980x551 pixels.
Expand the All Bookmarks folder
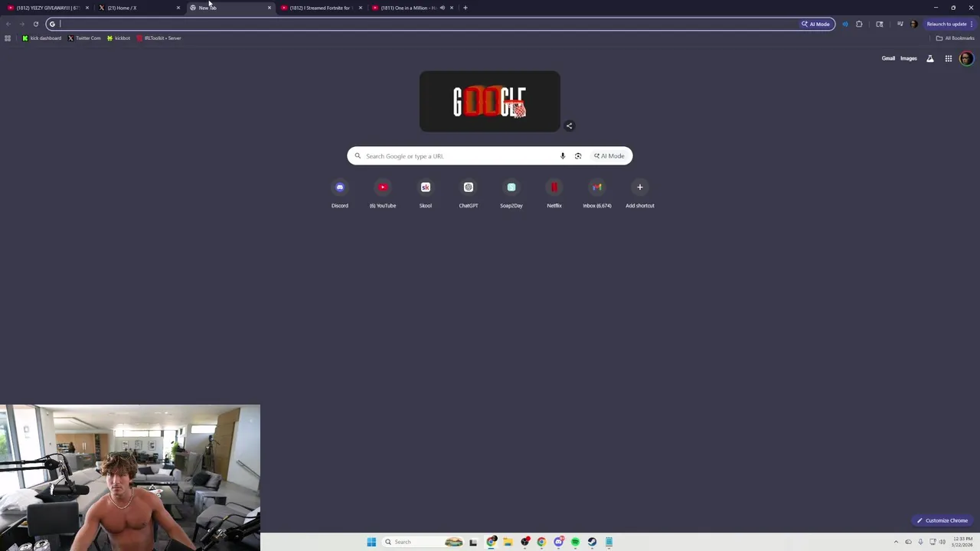[x=955, y=38]
